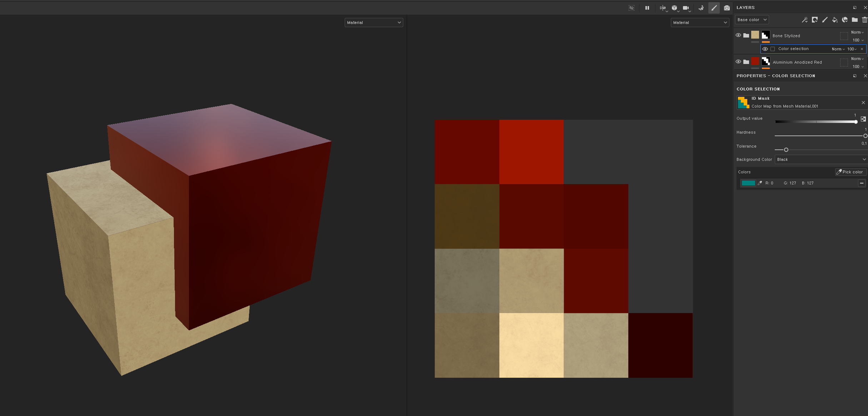Remove the ID Mask color map

click(863, 103)
